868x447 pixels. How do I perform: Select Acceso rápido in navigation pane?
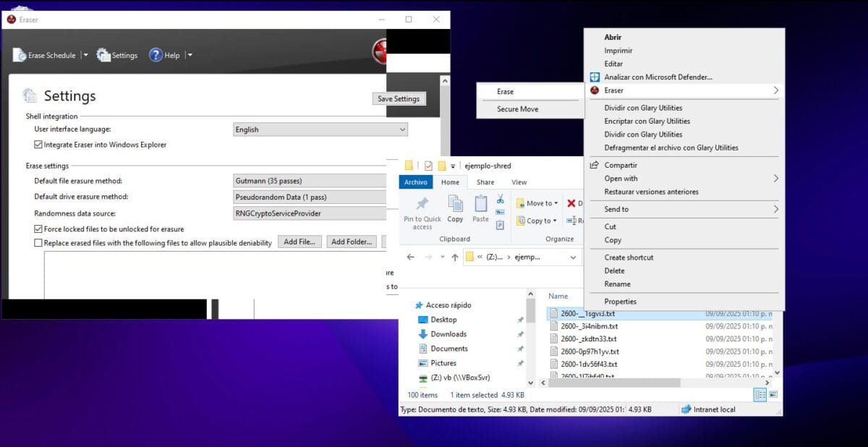coord(448,305)
